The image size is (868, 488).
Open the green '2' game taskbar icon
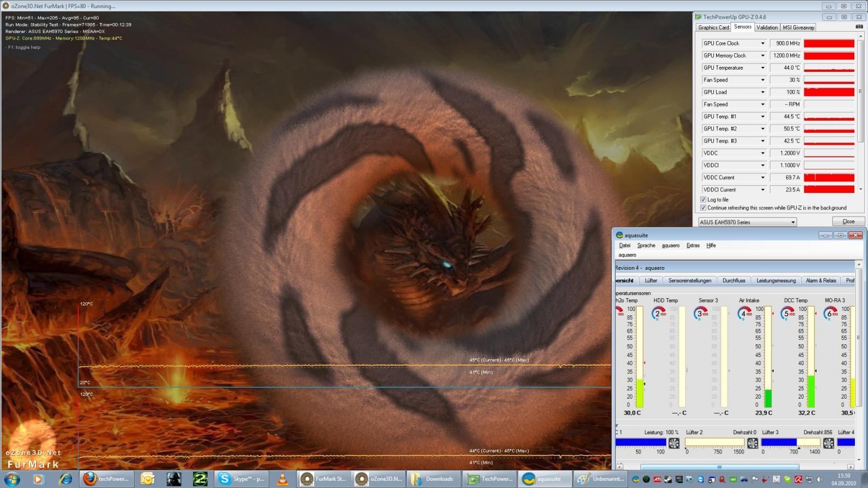click(200, 479)
